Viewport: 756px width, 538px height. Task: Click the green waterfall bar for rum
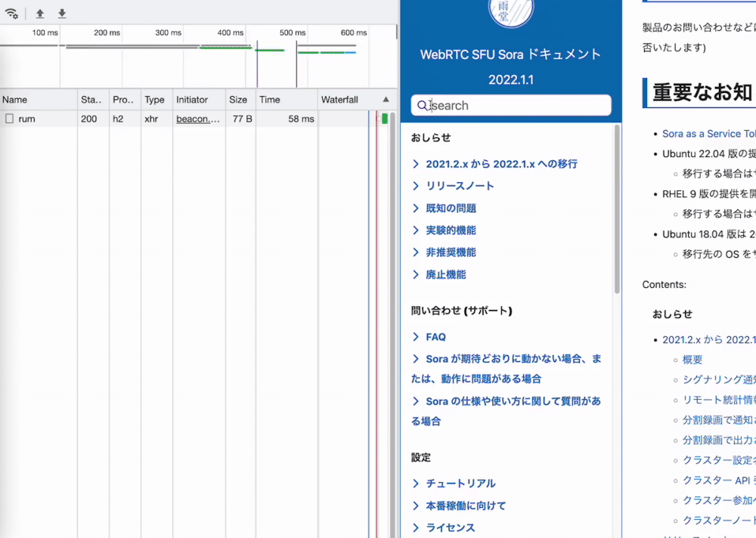385,119
